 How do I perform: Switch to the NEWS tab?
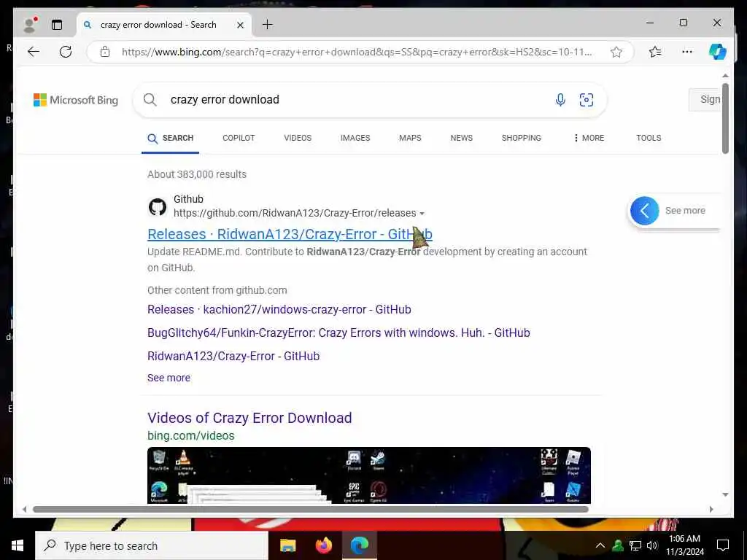(x=462, y=138)
